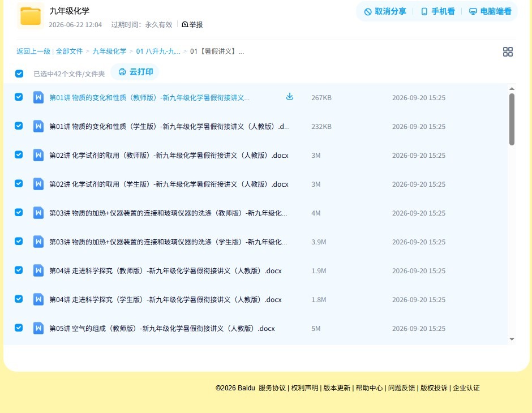Click the Word icon of 第04讲 学生版 file
This screenshot has width=532, height=413.
(x=38, y=299)
